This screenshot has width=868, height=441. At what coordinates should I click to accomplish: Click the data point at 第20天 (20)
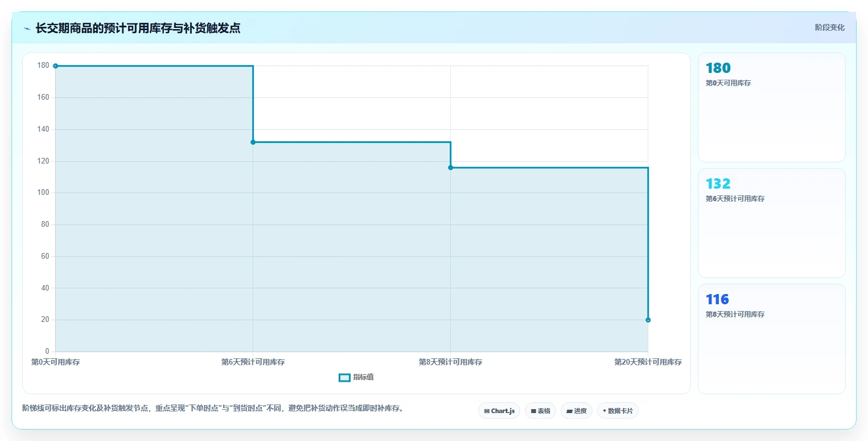(648, 320)
